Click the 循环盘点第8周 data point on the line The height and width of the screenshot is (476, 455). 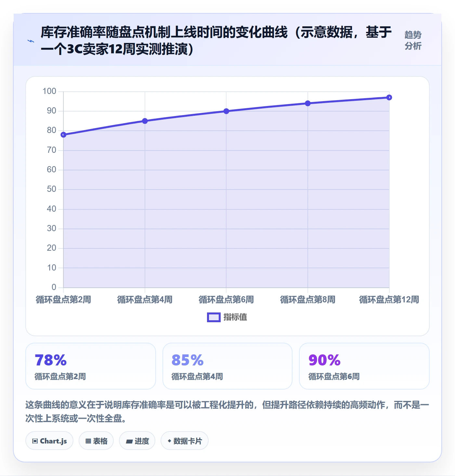[x=308, y=103]
